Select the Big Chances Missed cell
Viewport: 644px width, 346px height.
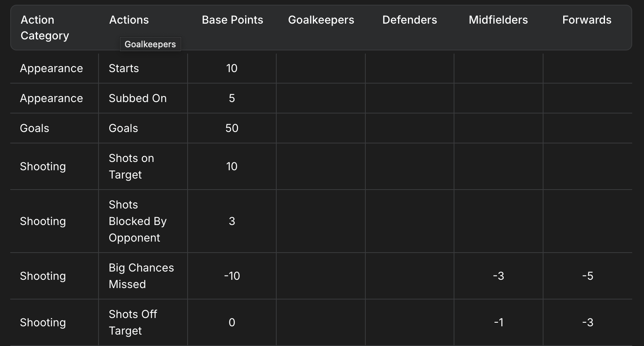pos(141,276)
